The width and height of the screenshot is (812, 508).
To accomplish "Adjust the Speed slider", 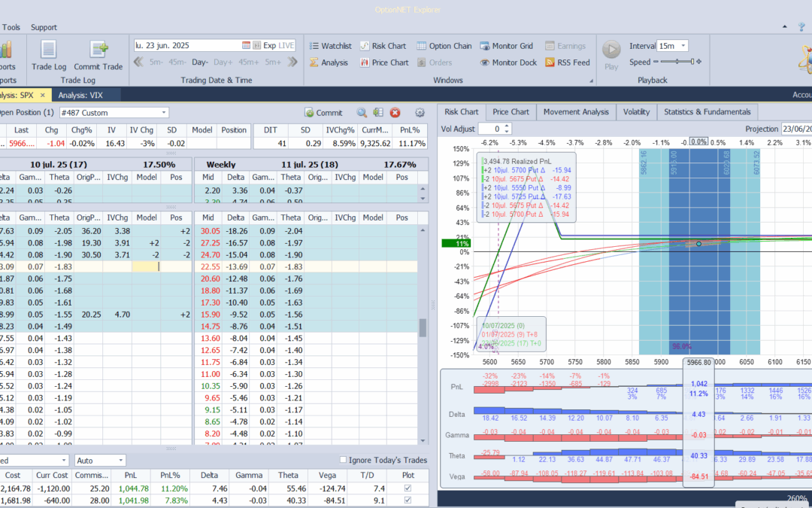I will click(x=677, y=62).
